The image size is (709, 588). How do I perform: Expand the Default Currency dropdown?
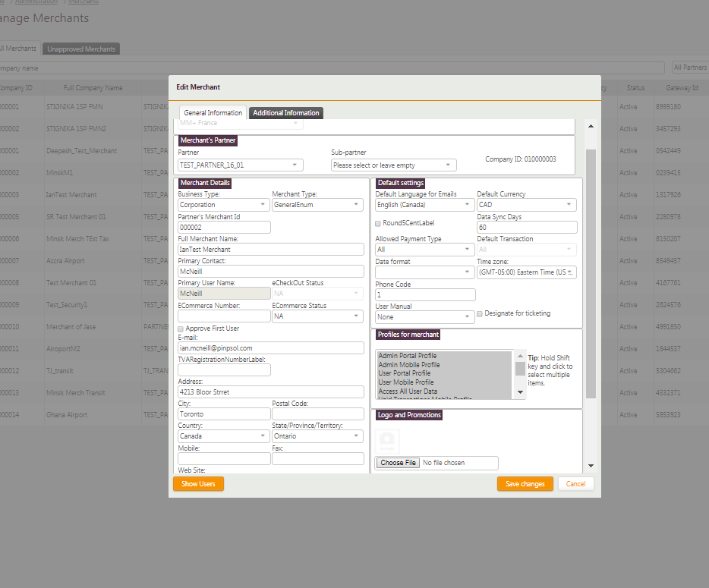[526, 205]
